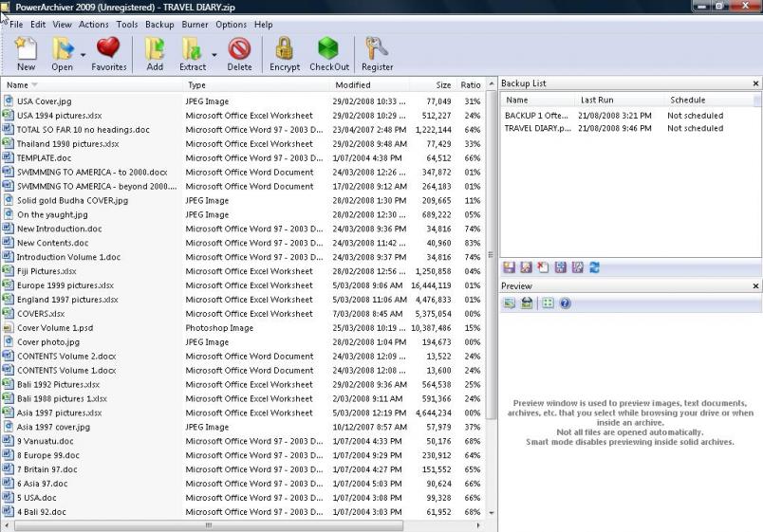Open the Backup menu
This screenshot has width=763, height=532.
[159, 25]
